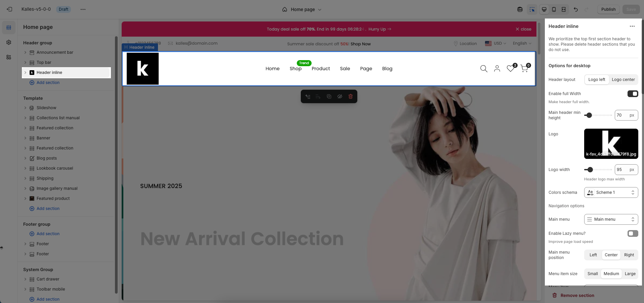The height and width of the screenshot is (303, 644).
Task: Undo the last change
Action: click(x=576, y=9)
